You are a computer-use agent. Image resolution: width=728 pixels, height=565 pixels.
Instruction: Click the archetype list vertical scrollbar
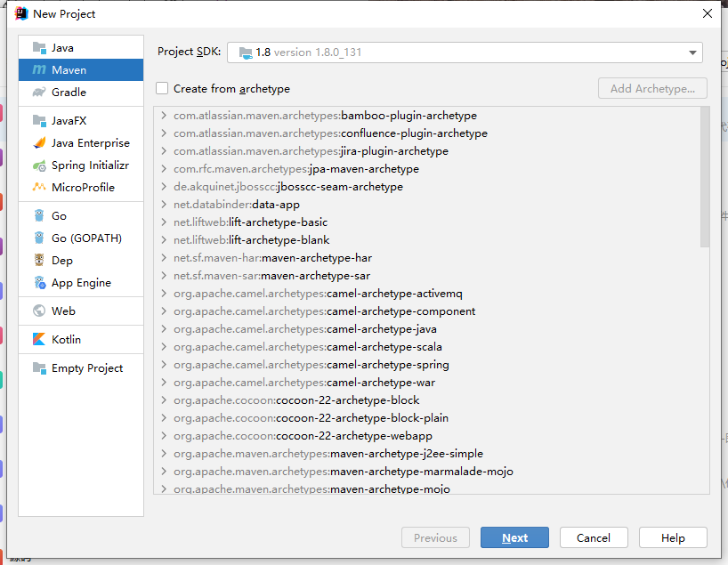click(705, 178)
